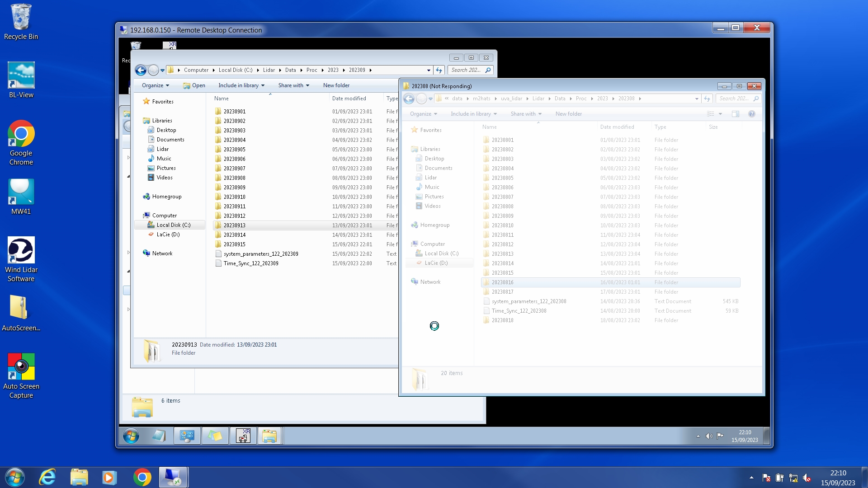Click refresh icon next to address bar
The width and height of the screenshot is (868, 488).
pyautogui.click(x=439, y=70)
